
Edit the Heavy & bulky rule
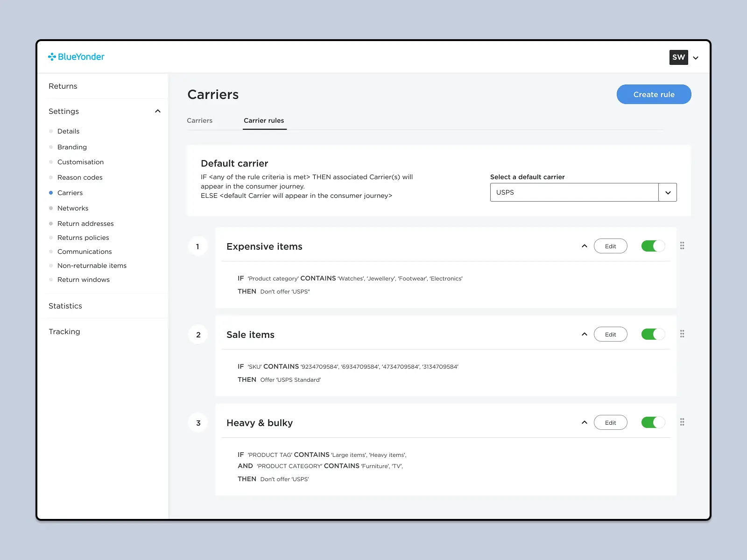pyautogui.click(x=610, y=422)
